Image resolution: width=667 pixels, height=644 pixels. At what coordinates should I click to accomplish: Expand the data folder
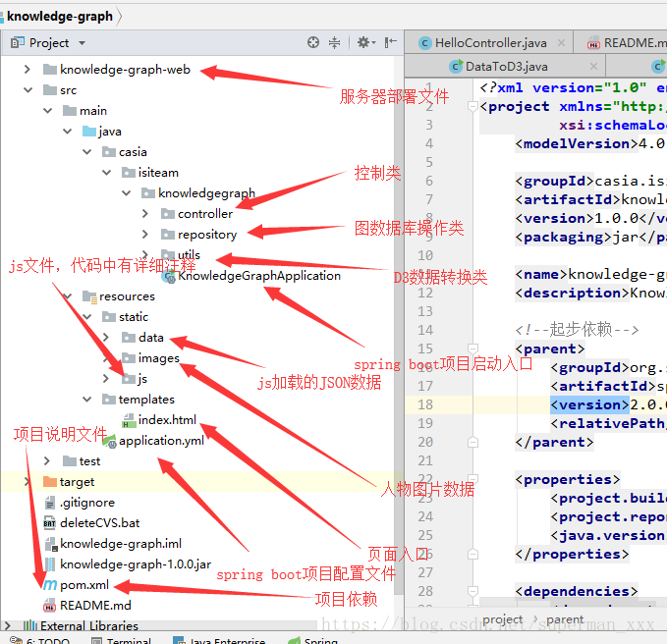click(x=106, y=338)
